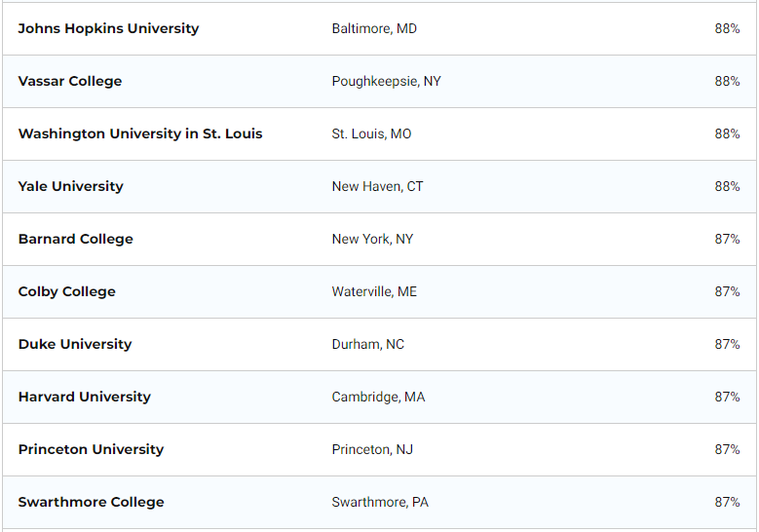The width and height of the screenshot is (759, 532).
Task: Open the Harvard University link
Action: [x=84, y=397]
